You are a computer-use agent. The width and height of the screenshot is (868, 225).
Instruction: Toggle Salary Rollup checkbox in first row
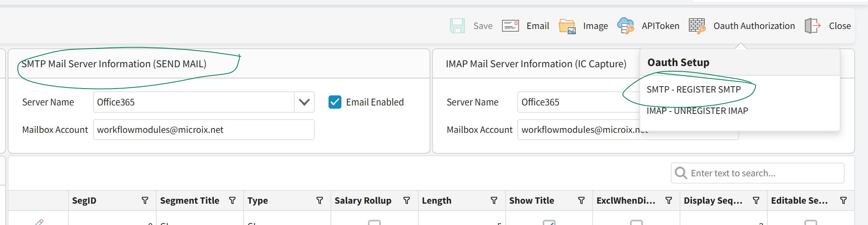[x=374, y=223]
